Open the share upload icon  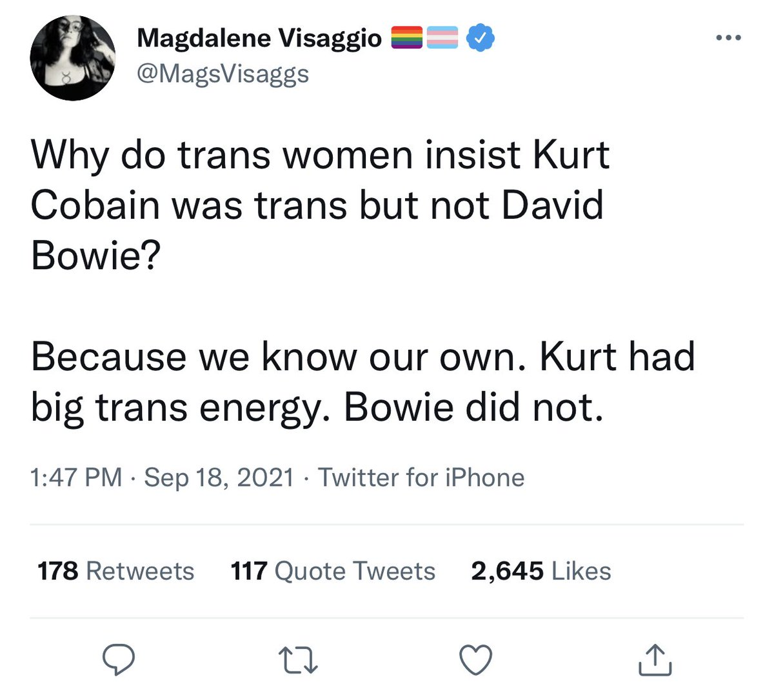[654, 659]
